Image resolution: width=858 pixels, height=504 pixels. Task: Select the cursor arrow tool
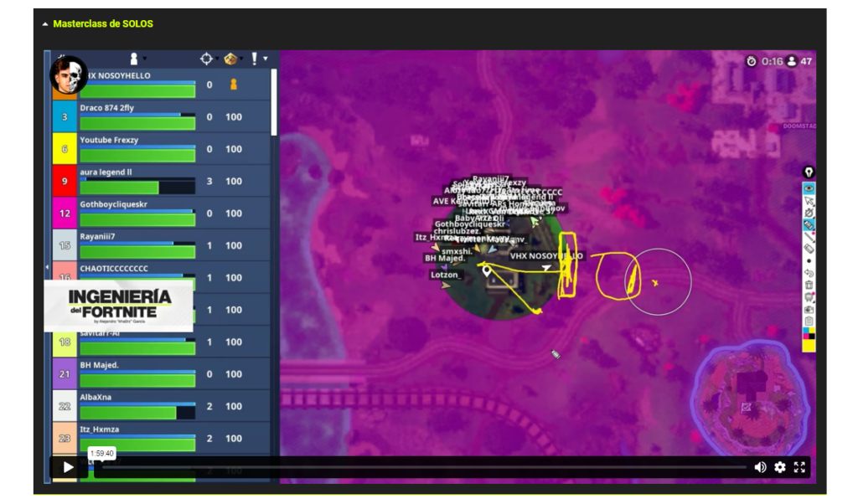[x=809, y=201]
